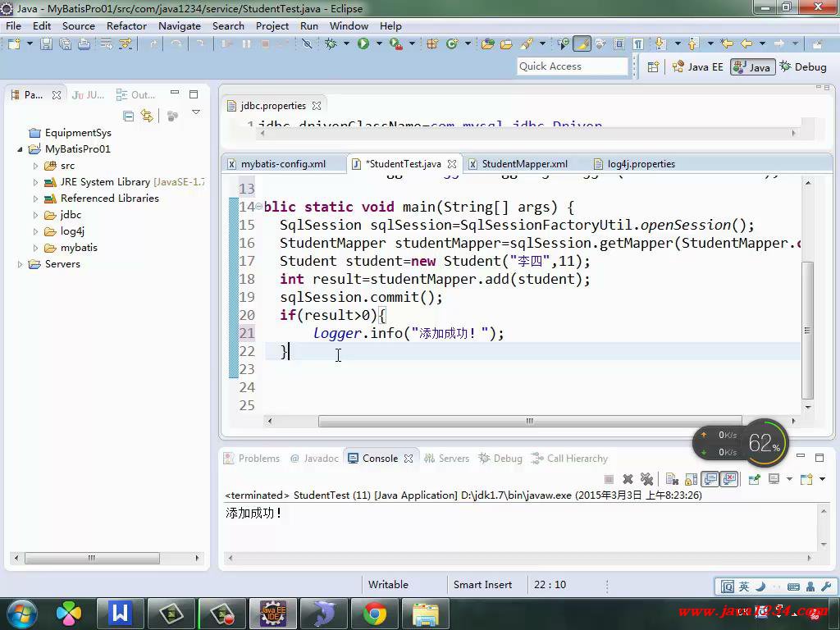Open the Navigate menu
The width and height of the screenshot is (840, 630).
click(x=180, y=25)
